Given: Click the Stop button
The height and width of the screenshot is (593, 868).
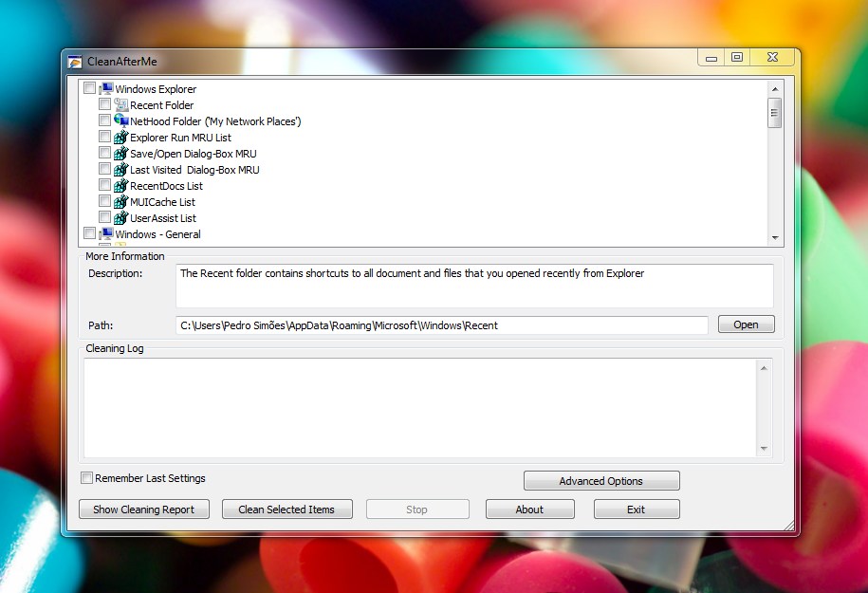Looking at the screenshot, I should (417, 510).
